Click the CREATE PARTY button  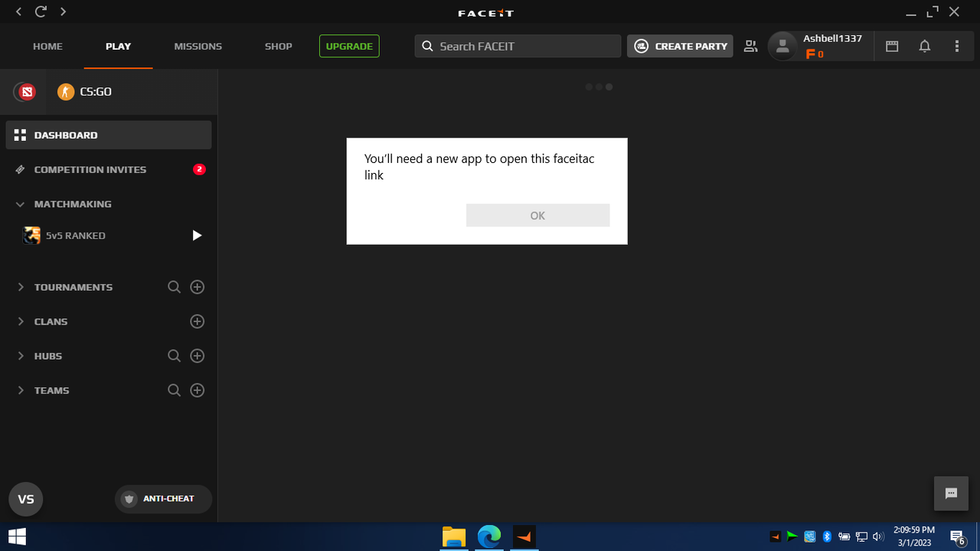[680, 46]
